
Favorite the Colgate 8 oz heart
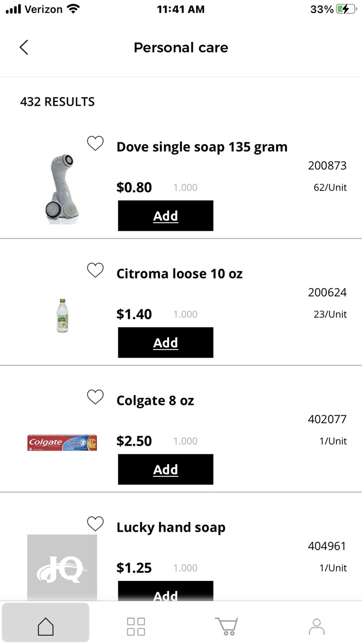pos(95,397)
